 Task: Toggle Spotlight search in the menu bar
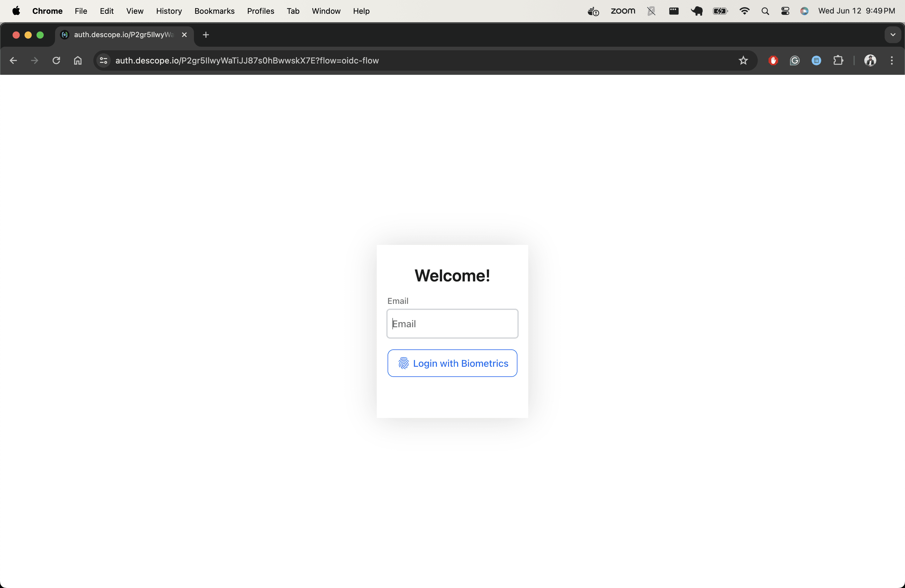click(765, 11)
